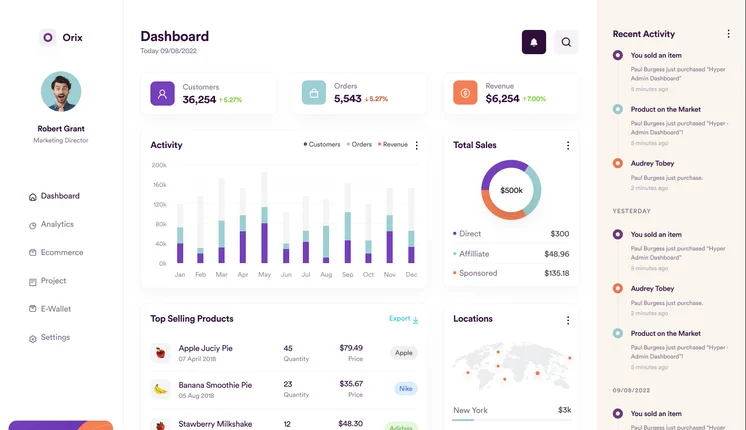Click the 36,254 customers value
The height and width of the screenshot is (430, 746).
(x=199, y=99)
